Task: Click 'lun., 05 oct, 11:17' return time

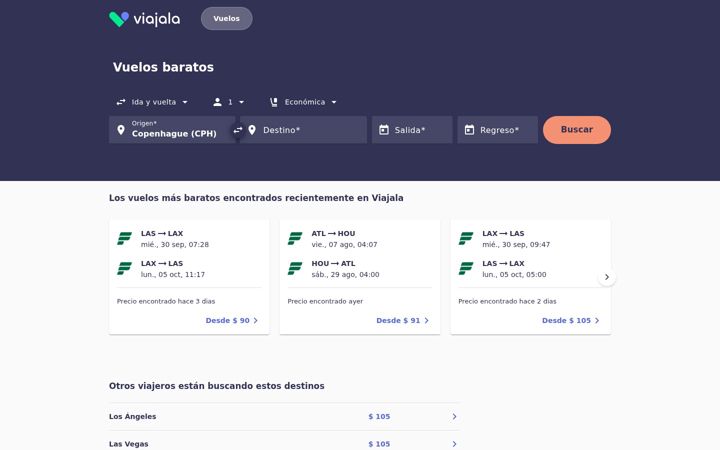Action: coord(173,275)
